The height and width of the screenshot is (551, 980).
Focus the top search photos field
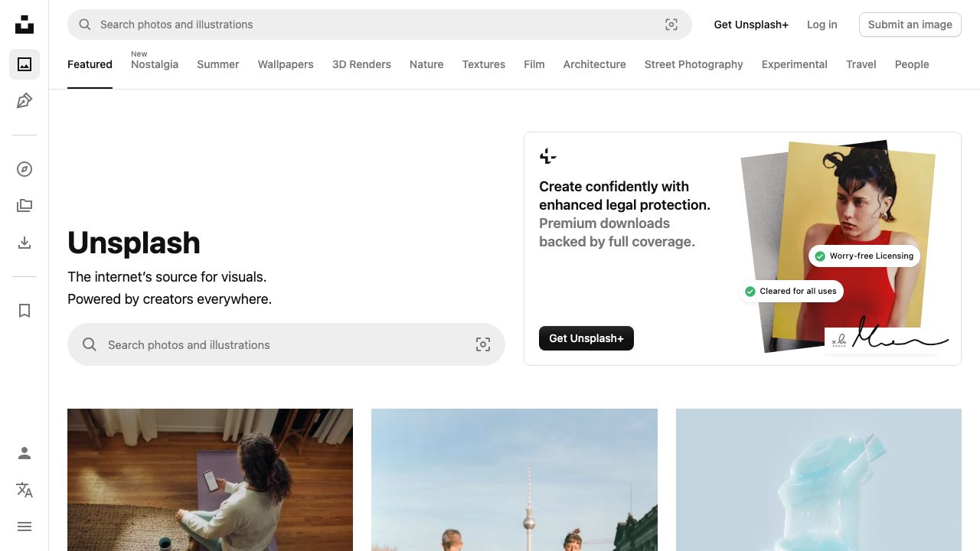pos(380,24)
